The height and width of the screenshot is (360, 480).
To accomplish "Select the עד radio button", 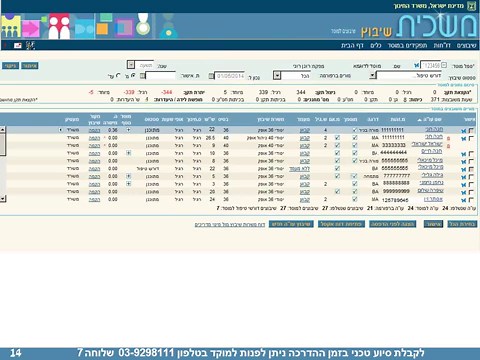I will (118, 76).
